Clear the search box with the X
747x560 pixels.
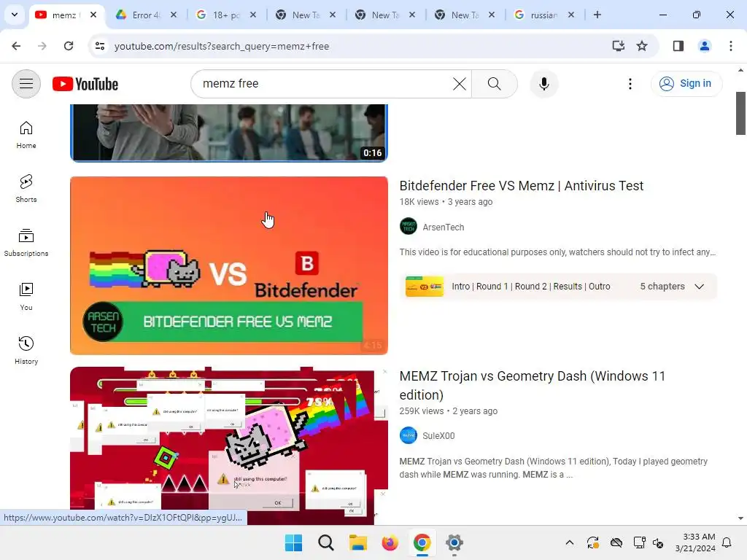(x=460, y=84)
